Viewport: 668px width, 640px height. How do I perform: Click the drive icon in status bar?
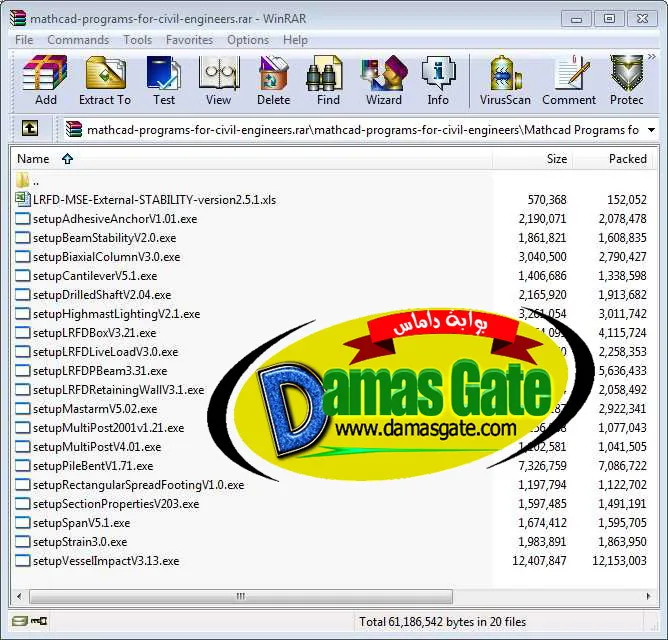(x=19, y=621)
